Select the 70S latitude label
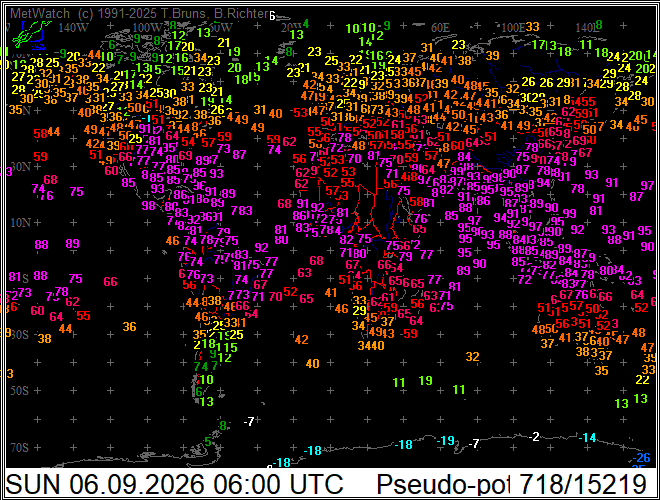 19,447
